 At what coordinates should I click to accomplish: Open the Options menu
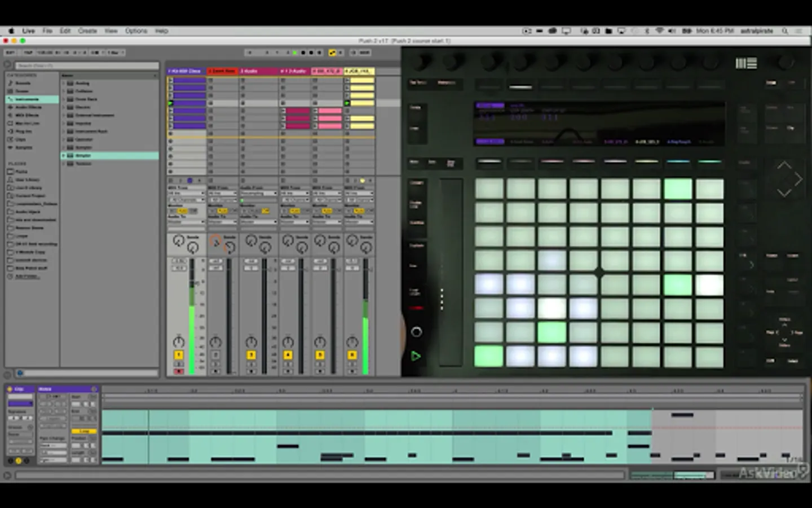[136, 31]
